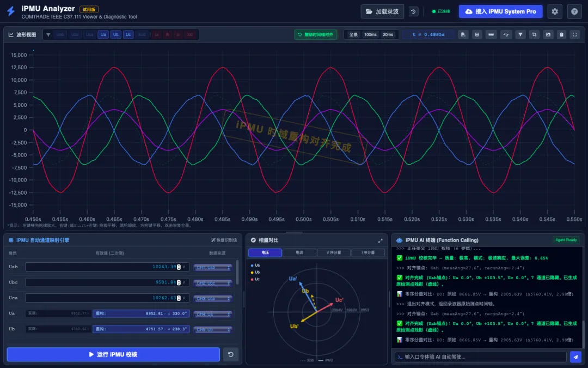Click the pulse waveform icon in toolbar
Viewport: 588px width, 368px height.
(x=506, y=34)
